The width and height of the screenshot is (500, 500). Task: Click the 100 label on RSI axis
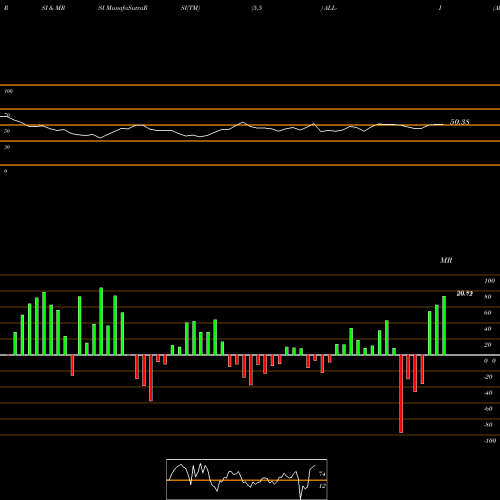[8, 91]
